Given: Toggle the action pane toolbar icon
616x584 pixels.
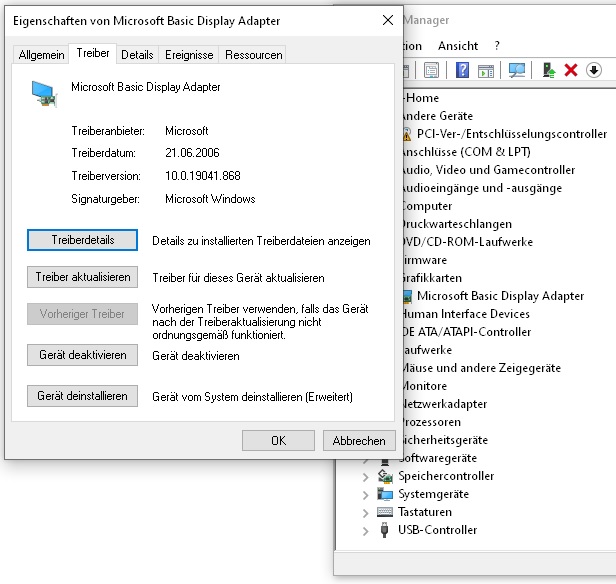Looking at the screenshot, I should click(x=486, y=71).
